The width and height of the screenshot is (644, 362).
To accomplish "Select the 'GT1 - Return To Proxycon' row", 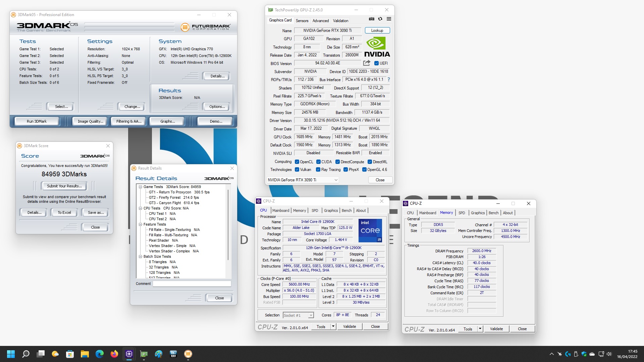I will pos(179,192).
